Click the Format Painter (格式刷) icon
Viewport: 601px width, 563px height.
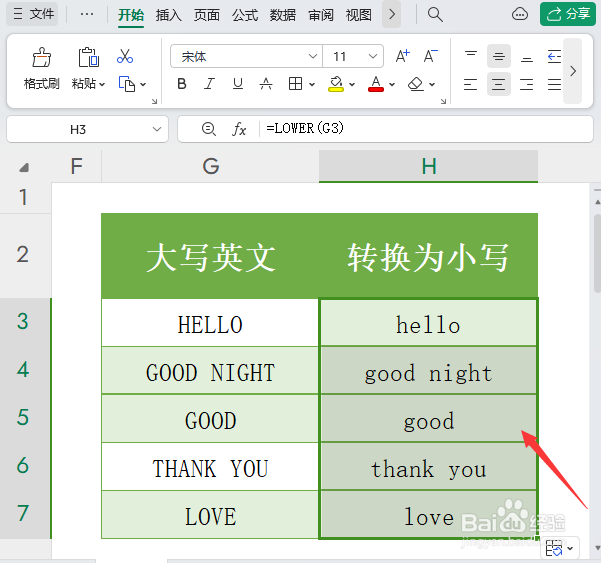click(x=41, y=57)
